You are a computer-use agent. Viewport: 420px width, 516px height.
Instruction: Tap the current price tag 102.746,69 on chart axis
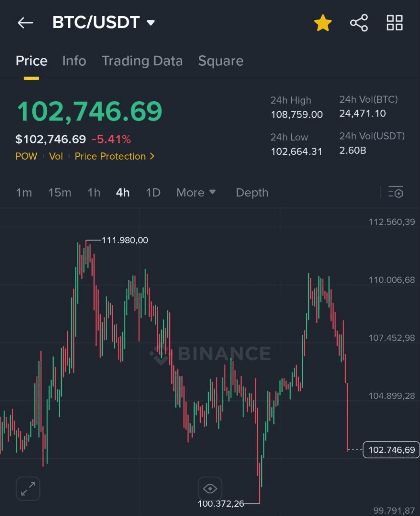[391, 450]
